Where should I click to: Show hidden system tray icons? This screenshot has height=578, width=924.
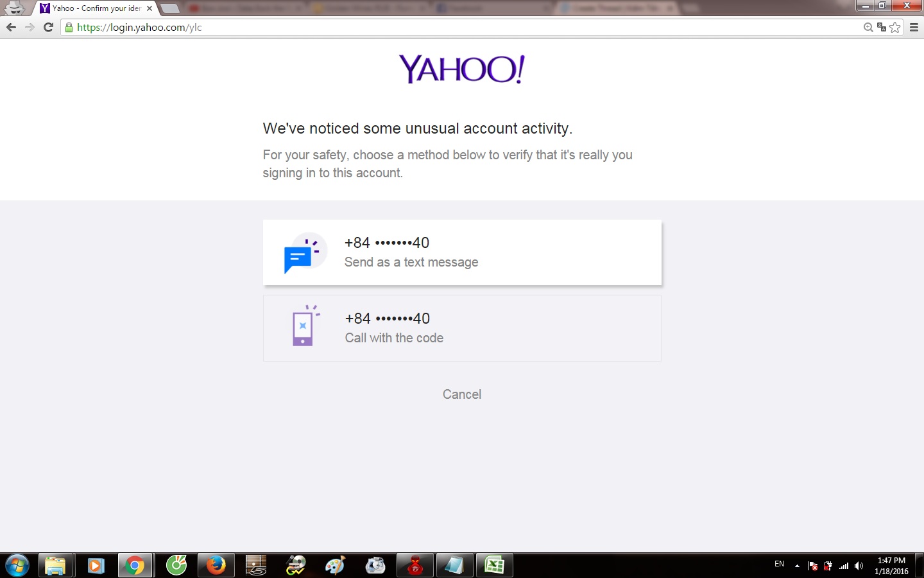click(x=797, y=566)
